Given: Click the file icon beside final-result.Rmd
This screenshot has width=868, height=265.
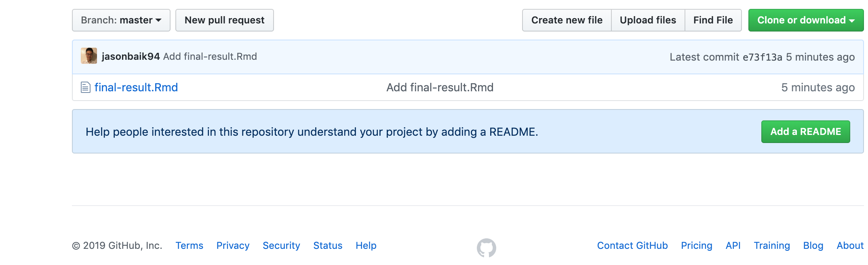Looking at the screenshot, I should tap(85, 87).
